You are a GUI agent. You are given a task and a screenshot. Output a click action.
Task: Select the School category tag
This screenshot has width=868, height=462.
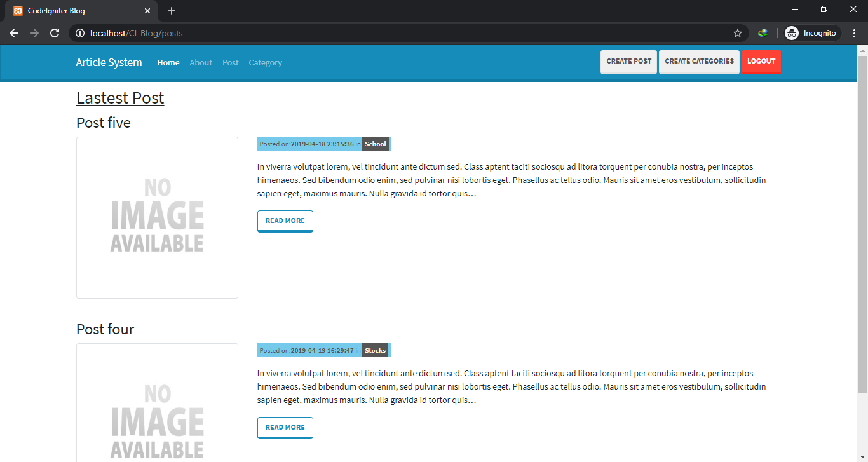click(x=376, y=144)
